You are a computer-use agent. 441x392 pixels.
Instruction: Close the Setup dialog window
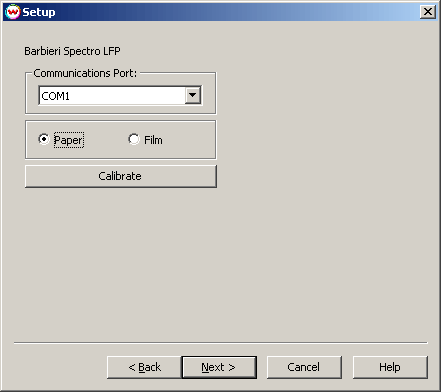pyautogui.click(x=428, y=12)
